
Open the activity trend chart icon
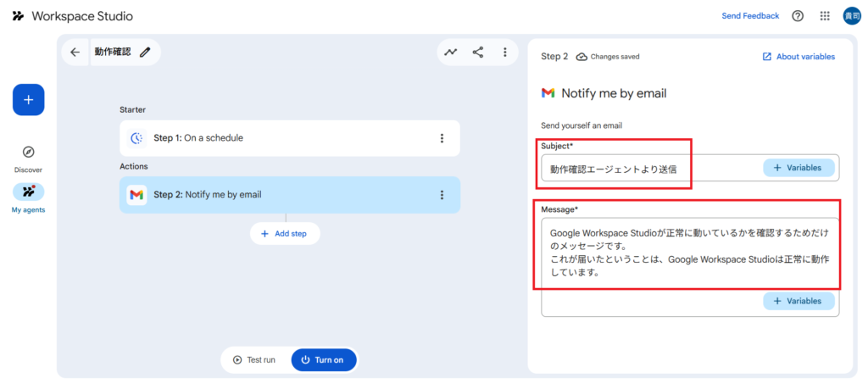451,53
